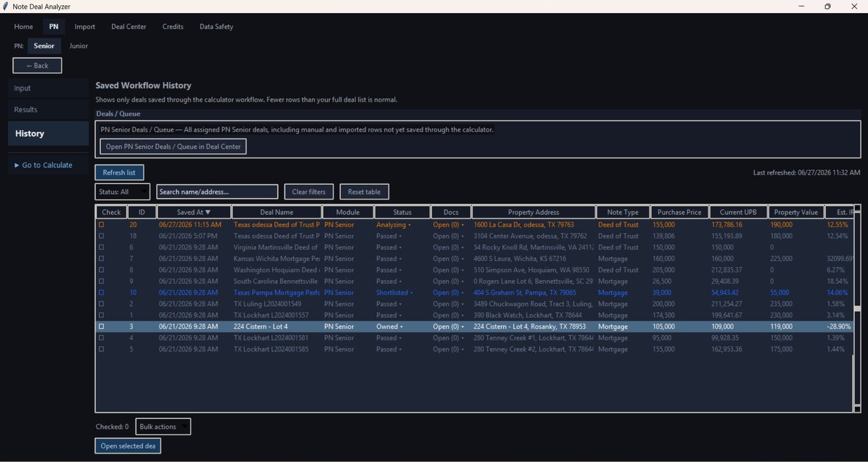Open the Owned status dropdown for 224 Cistern

pyautogui.click(x=389, y=326)
